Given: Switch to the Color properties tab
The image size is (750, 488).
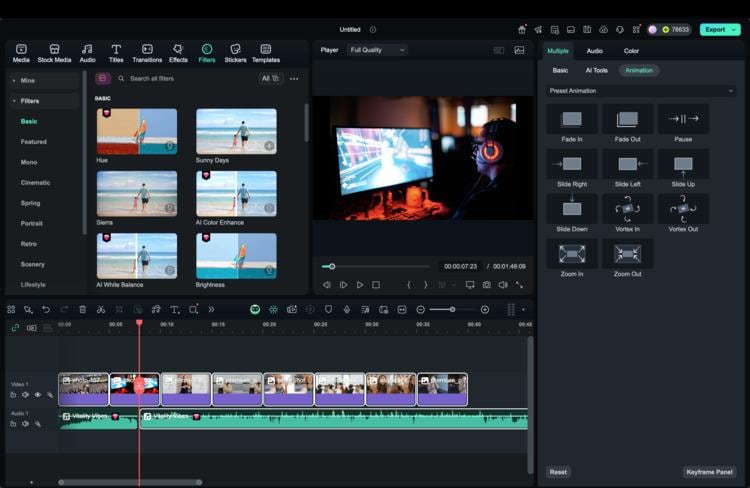Looking at the screenshot, I should pyautogui.click(x=631, y=51).
